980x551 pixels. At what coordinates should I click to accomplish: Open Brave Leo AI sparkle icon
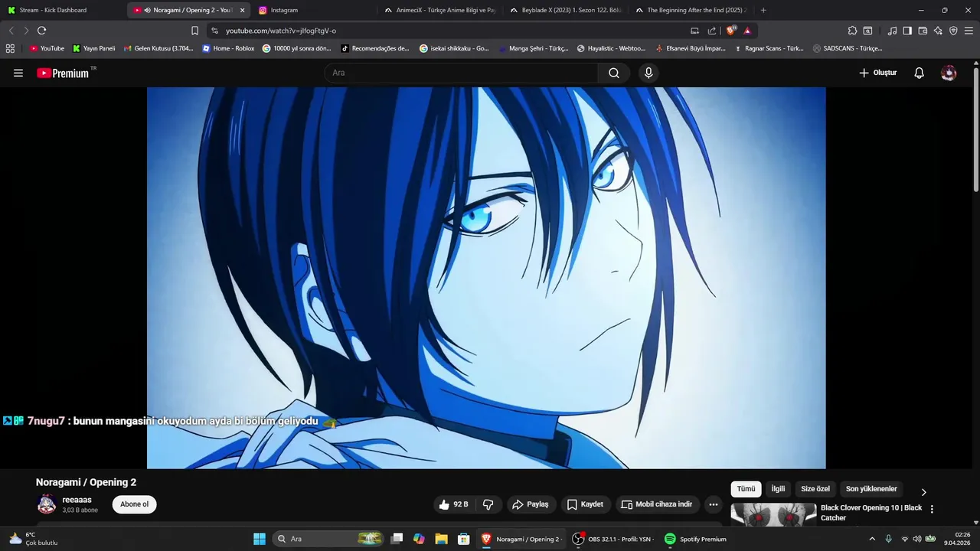tap(938, 31)
